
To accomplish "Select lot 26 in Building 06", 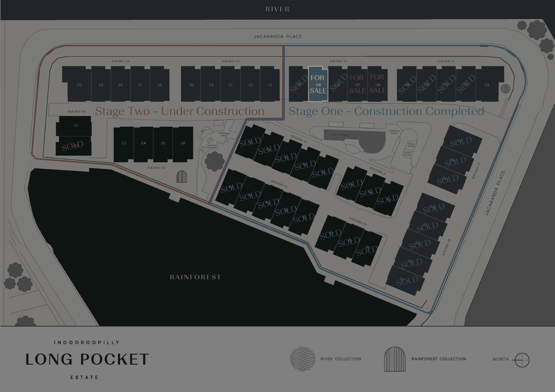I will coord(183,144).
